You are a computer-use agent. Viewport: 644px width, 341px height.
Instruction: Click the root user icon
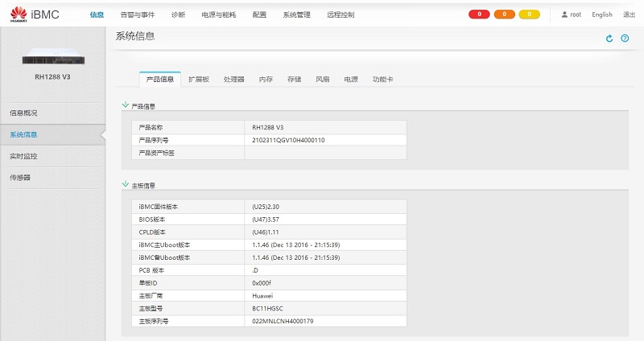pos(564,14)
